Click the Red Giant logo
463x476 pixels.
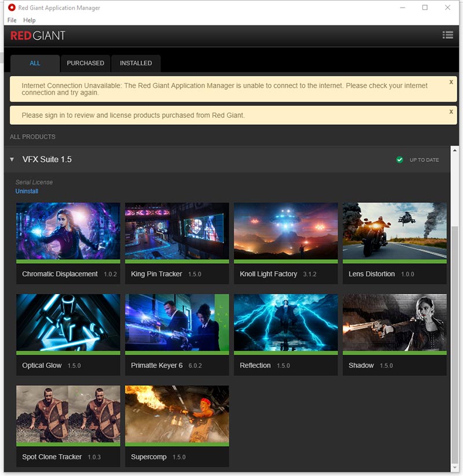click(x=38, y=36)
